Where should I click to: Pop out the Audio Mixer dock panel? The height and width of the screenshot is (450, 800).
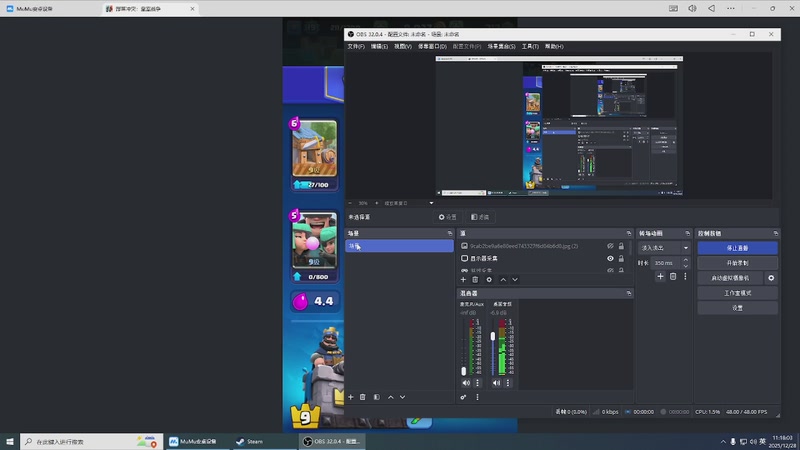[629, 293]
